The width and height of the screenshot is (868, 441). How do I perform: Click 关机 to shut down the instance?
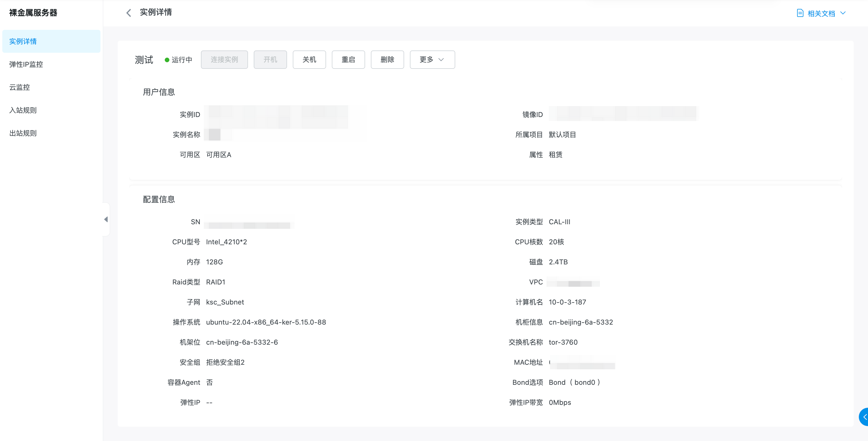point(309,60)
